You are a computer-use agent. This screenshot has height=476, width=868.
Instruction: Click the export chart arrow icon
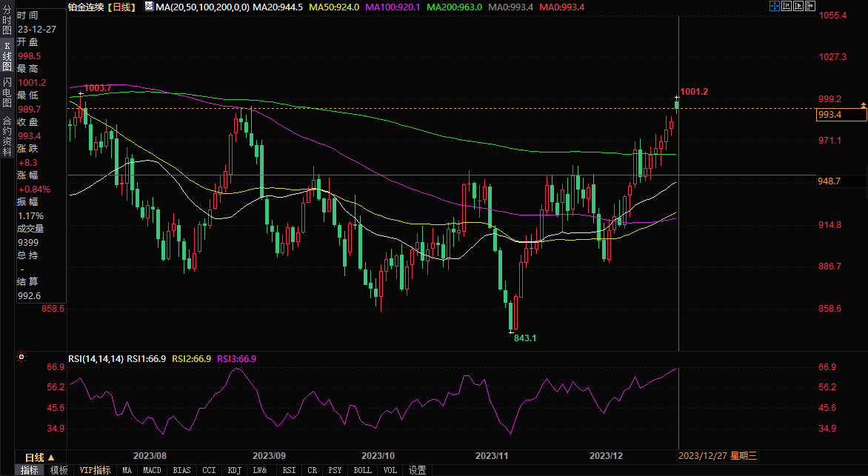[810, 7]
